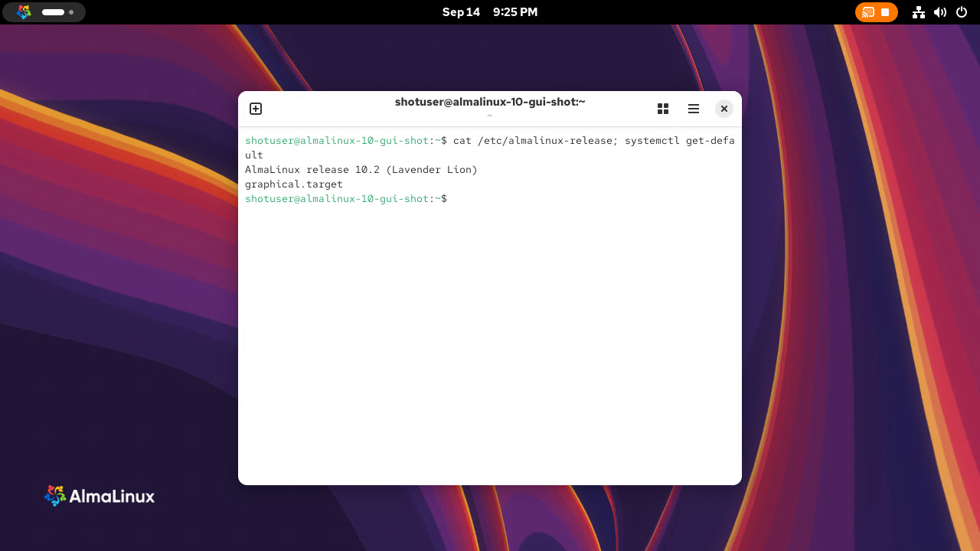Open the volume speaker icon
Screen dimensions: 980x551
940,12
